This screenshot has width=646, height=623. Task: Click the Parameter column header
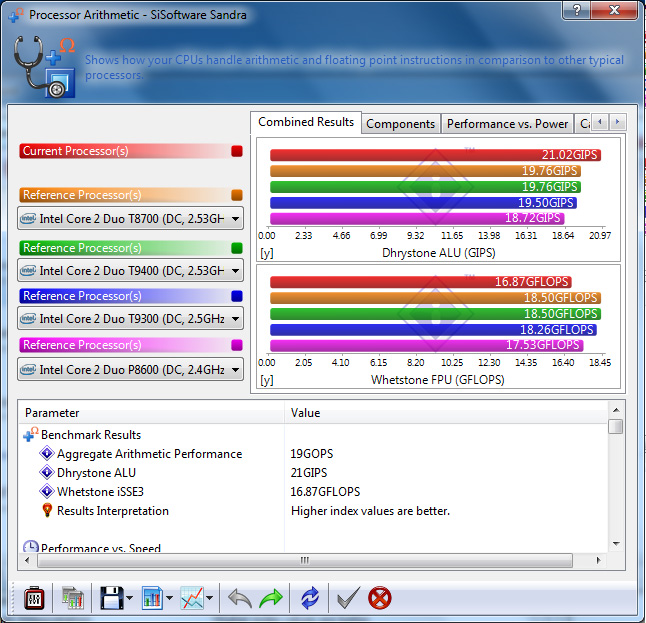pyautogui.click(x=151, y=412)
